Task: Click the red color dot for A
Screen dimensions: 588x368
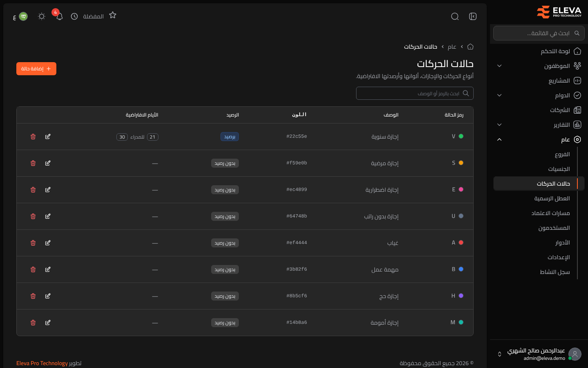Action: pos(461,242)
